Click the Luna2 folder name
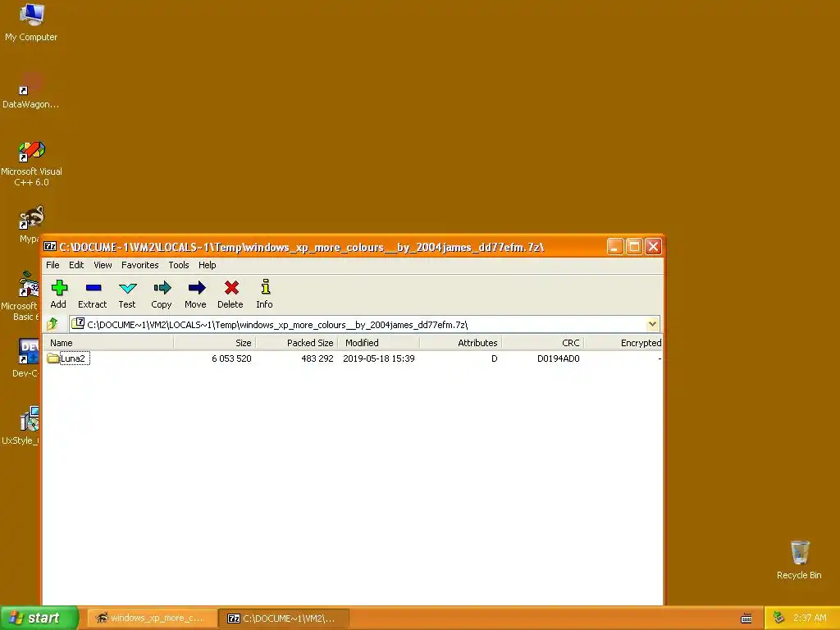 tap(73, 358)
